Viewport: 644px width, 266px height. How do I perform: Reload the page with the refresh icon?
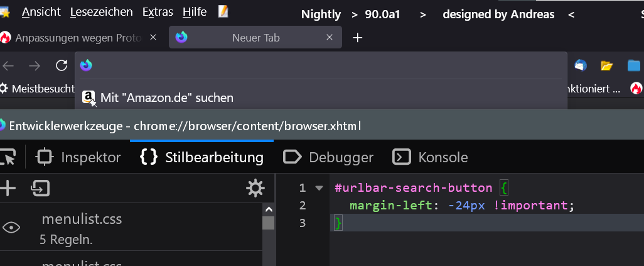point(62,65)
